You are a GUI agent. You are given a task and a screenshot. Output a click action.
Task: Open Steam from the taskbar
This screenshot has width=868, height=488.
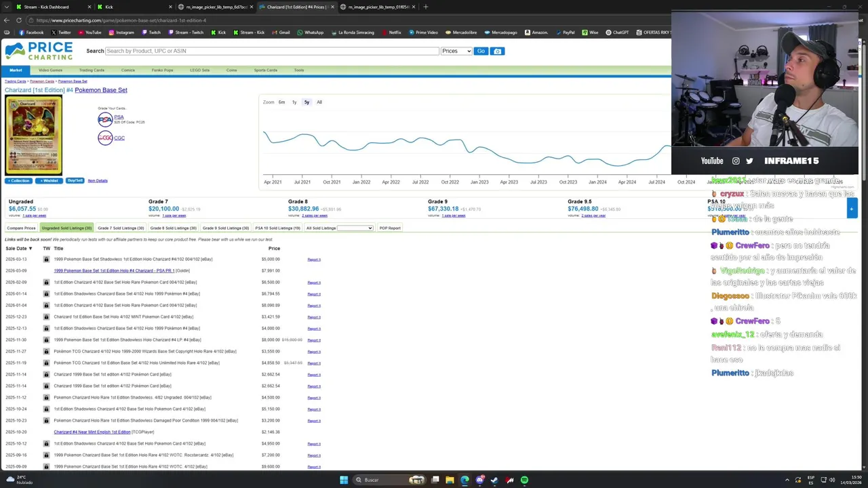pyautogui.click(x=494, y=480)
